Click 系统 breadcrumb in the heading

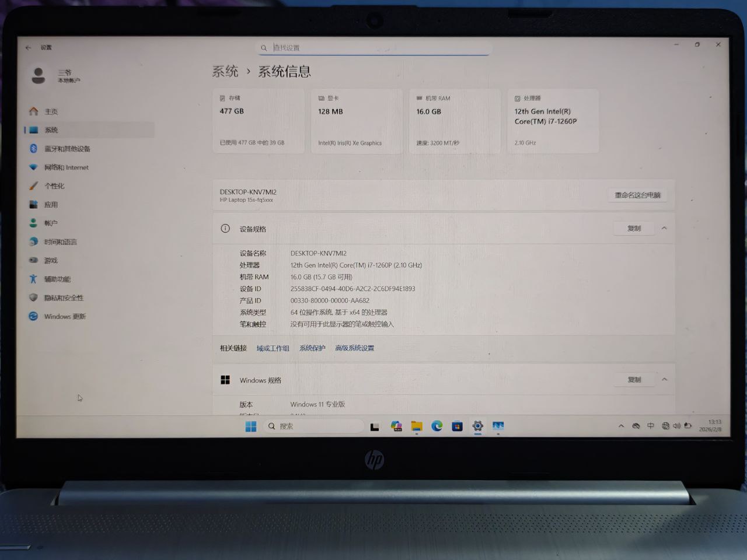click(225, 72)
